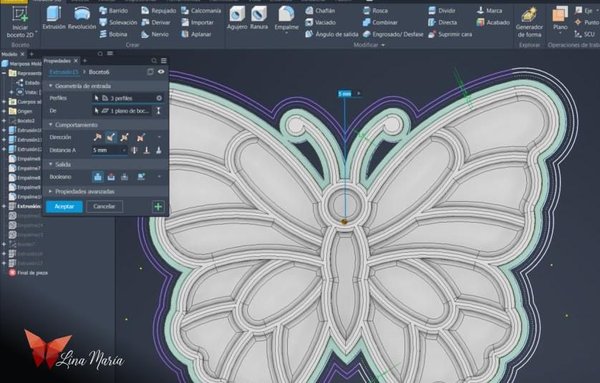Click the Perfiles selection field
The image size is (600, 383).
pos(128,98)
